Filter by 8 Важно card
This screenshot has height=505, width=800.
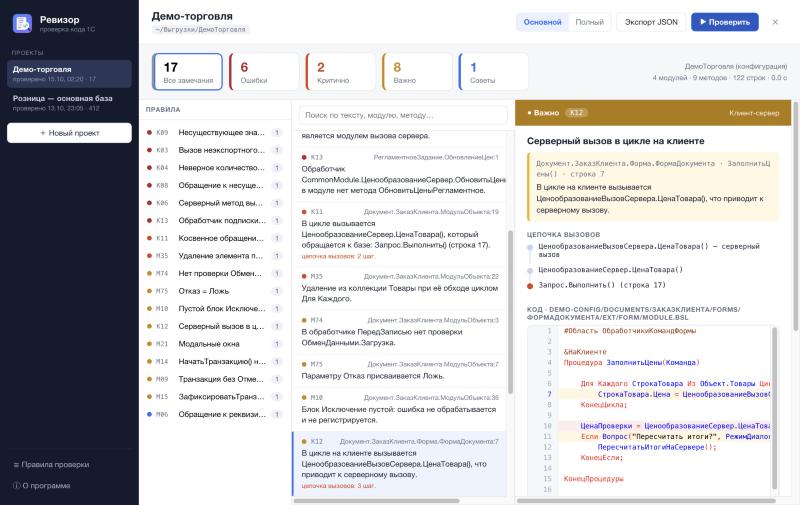click(417, 72)
